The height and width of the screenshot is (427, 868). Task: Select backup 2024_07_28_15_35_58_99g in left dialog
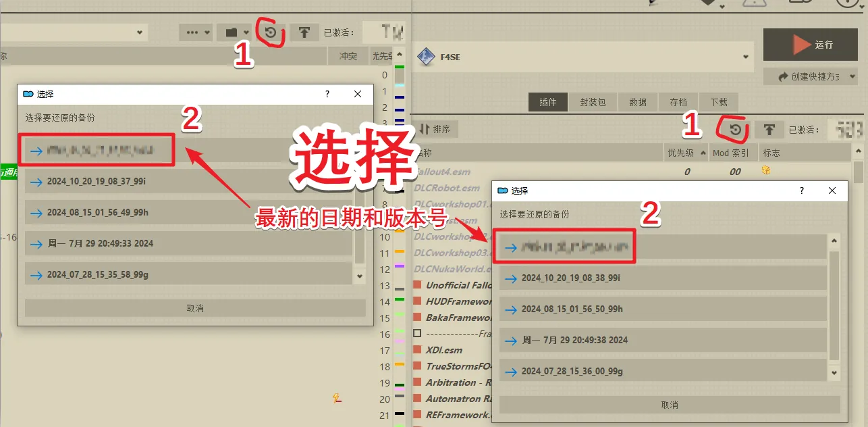[188, 274]
